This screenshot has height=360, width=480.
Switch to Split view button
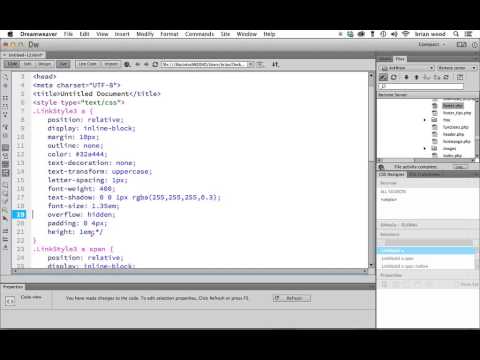click(x=28, y=64)
